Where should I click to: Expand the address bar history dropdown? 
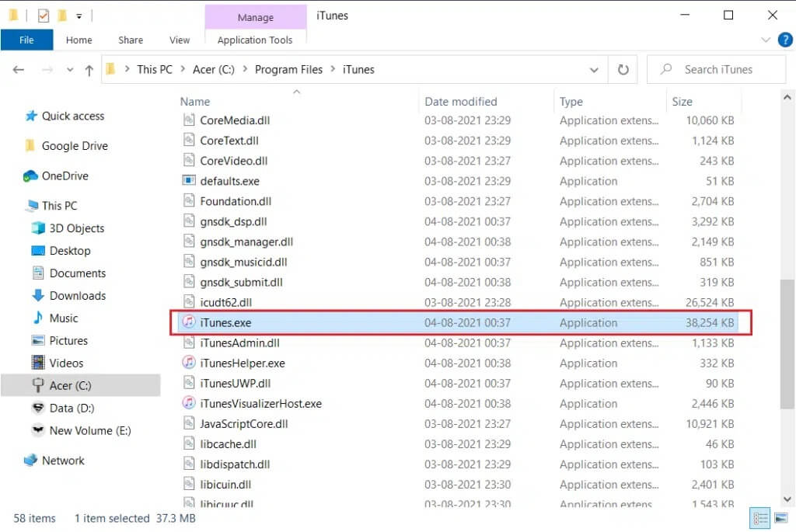(x=593, y=70)
